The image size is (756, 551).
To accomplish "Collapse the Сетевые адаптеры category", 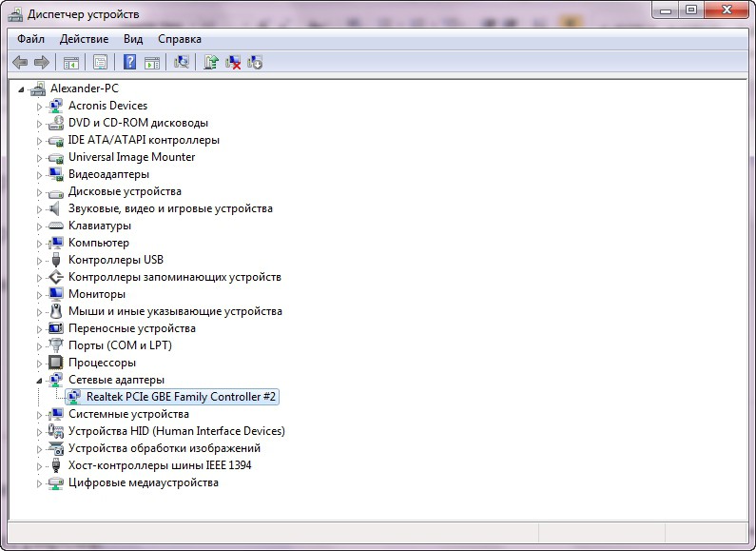I will point(40,380).
